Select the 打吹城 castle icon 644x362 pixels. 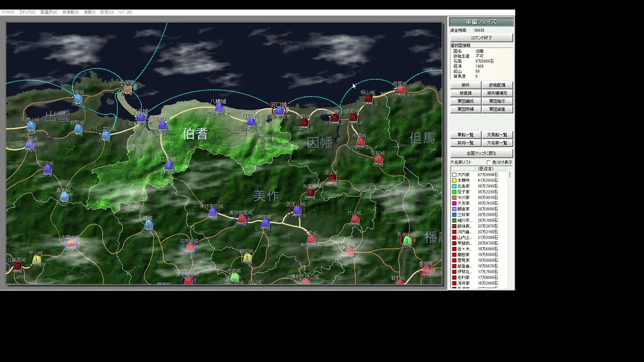click(x=252, y=121)
